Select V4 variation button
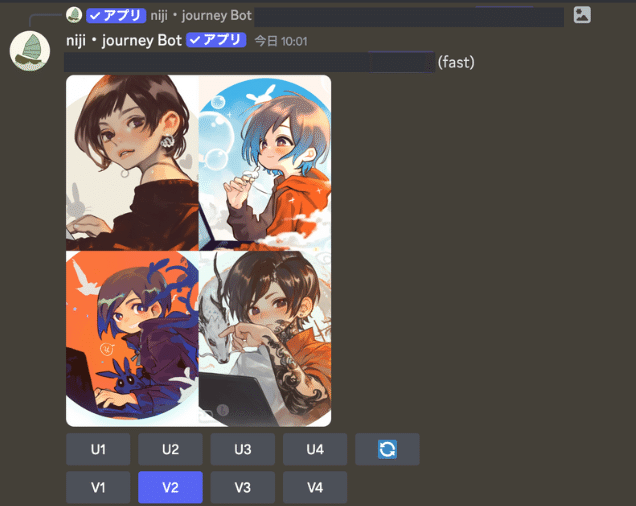Viewport: 636px width, 506px height. (315, 487)
